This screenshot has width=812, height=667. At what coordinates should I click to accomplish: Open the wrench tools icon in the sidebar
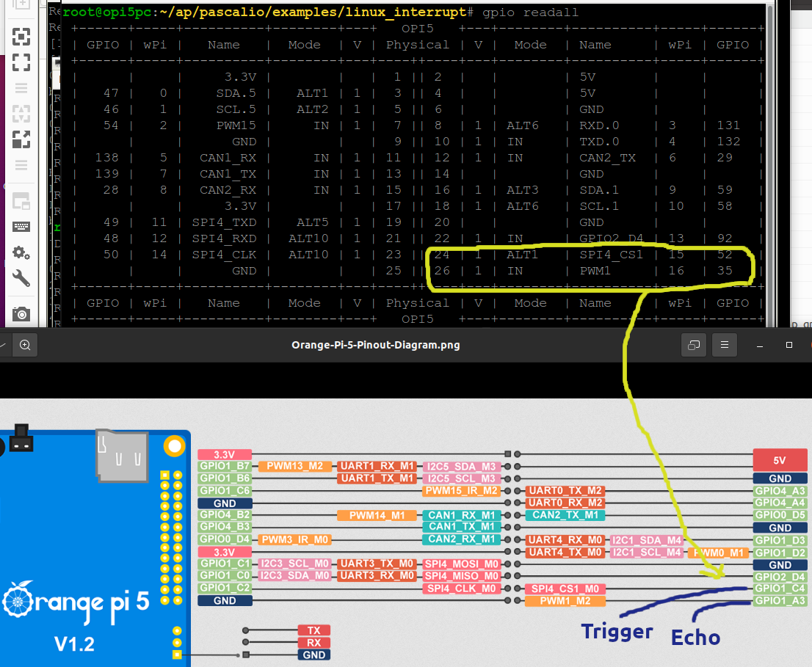pyautogui.click(x=21, y=278)
